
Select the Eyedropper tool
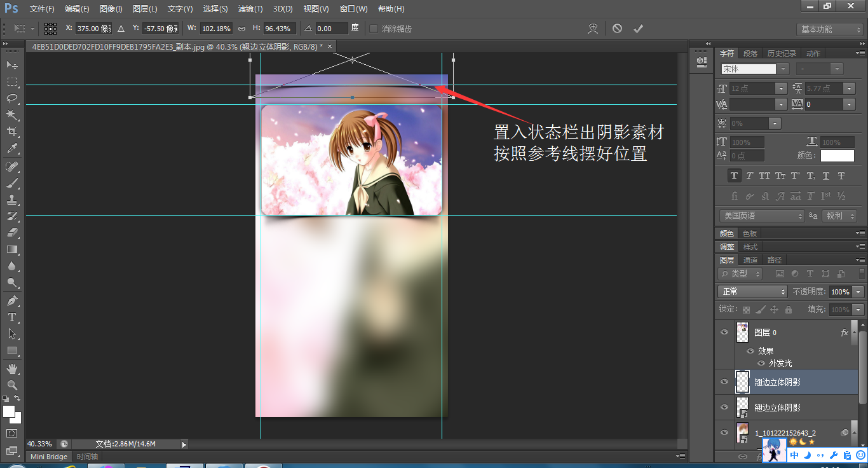click(12, 149)
